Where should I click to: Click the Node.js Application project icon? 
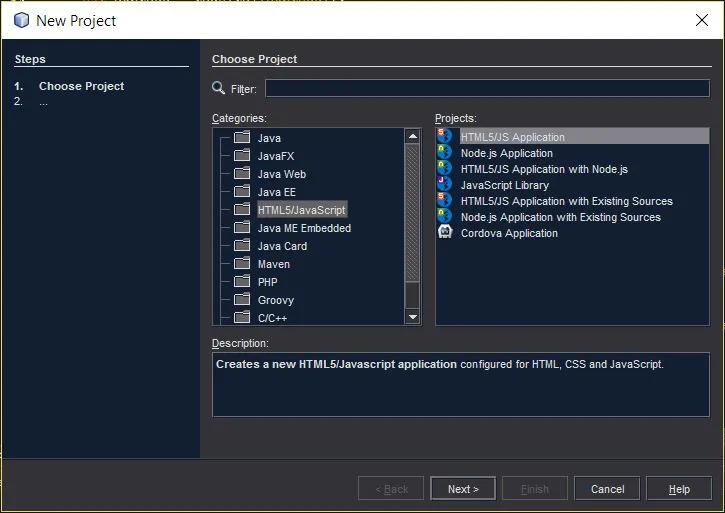click(444, 152)
